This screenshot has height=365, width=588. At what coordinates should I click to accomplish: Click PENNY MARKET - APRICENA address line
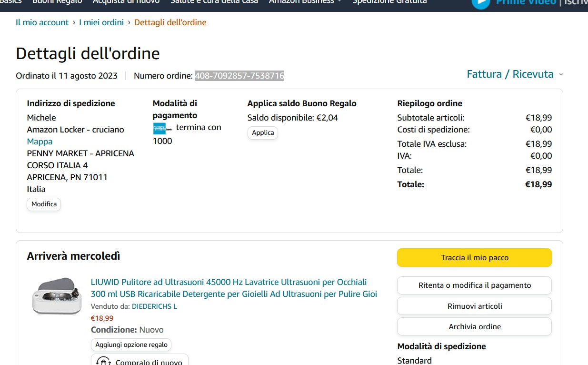pyautogui.click(x=80, y=153)
